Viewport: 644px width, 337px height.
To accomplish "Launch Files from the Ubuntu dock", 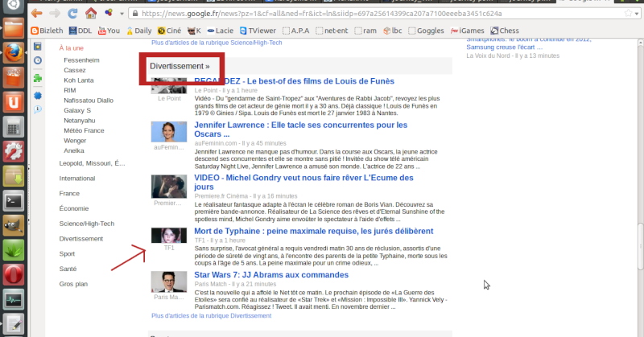I will tap(14, 29).
